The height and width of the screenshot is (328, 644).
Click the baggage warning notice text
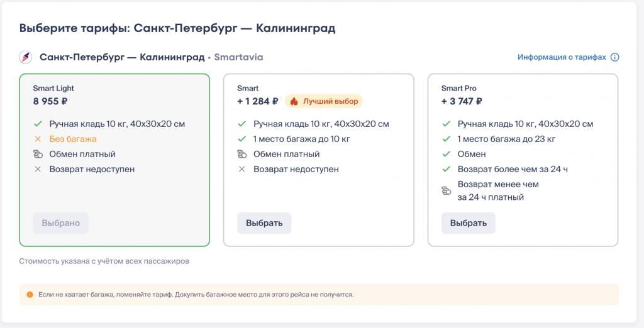196,294
